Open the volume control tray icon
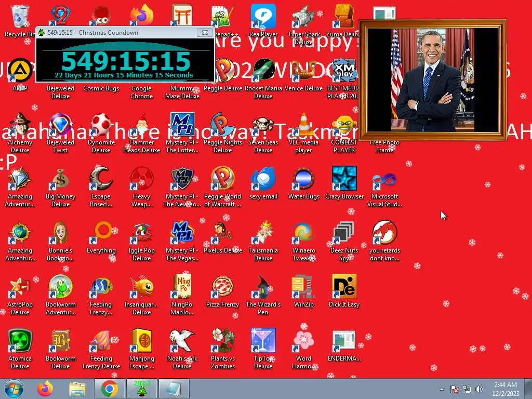 pos(479,389)
